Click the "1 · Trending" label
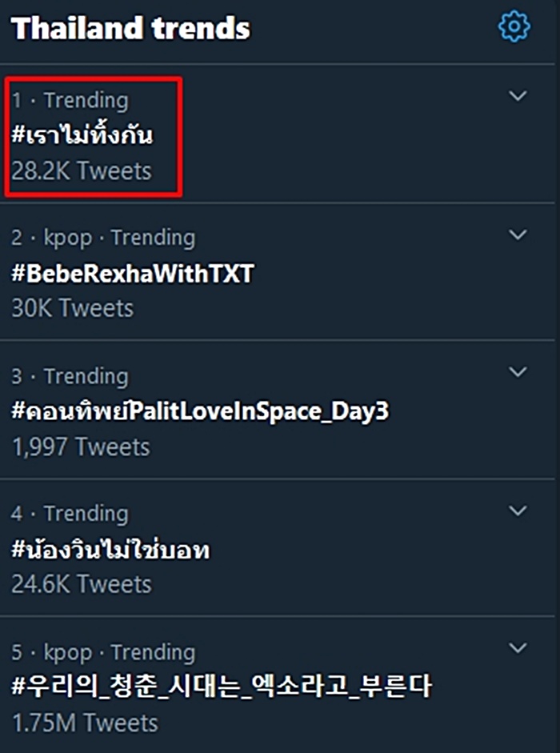The image size is (560, 753). pyautogui.click(x=70, y=100)
